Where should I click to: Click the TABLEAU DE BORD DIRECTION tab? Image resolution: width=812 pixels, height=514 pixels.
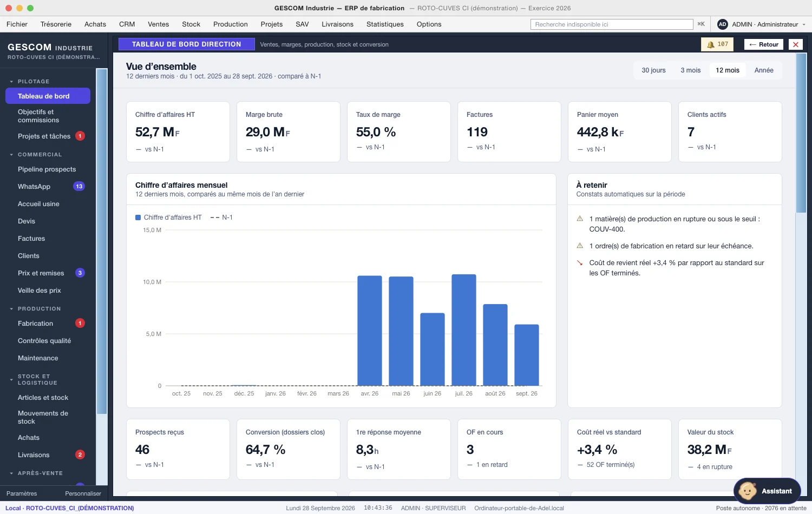point(186,44)
